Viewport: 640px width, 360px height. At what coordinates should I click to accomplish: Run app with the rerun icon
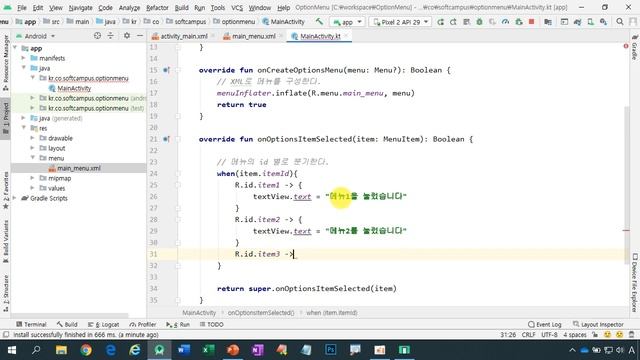point(440,22)
